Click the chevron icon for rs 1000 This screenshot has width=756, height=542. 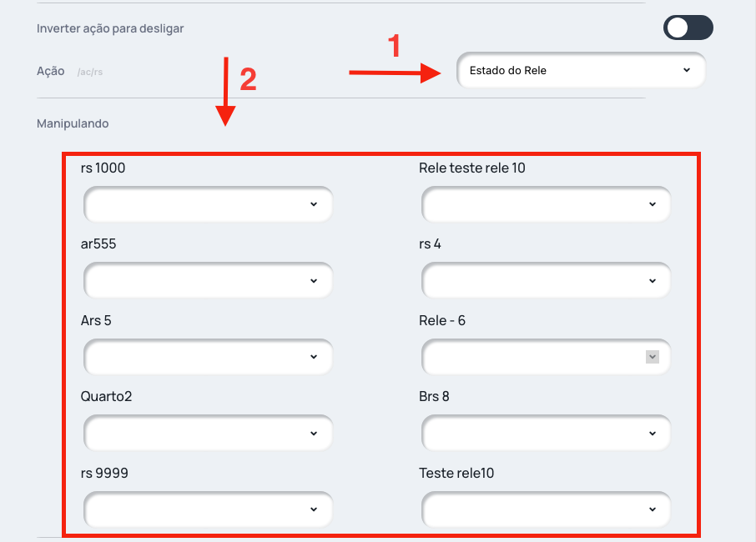tap(314, 204)
